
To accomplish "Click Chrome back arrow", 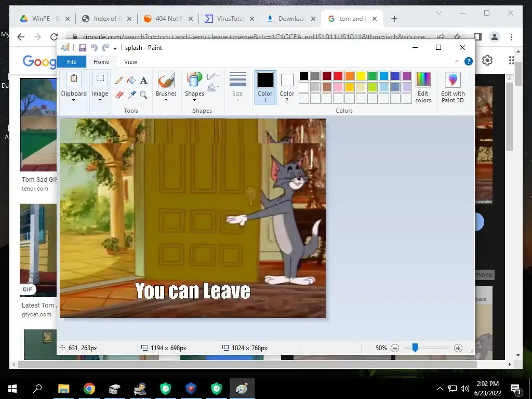I will point(21,37).
